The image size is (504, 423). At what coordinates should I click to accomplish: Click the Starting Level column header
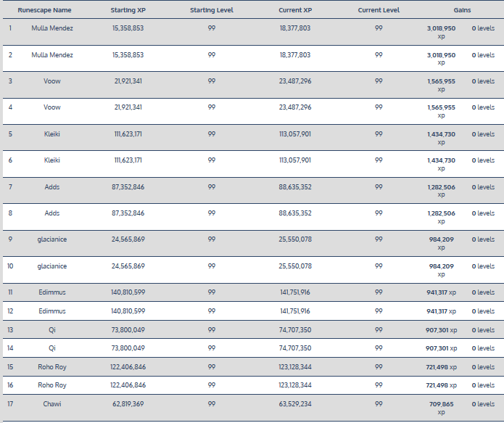coord(211,11)
